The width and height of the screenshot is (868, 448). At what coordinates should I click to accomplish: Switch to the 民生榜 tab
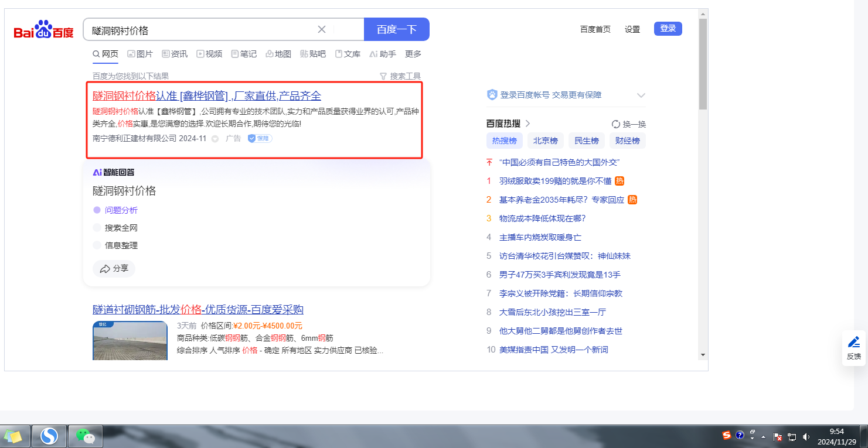click(x=587, y=141)
